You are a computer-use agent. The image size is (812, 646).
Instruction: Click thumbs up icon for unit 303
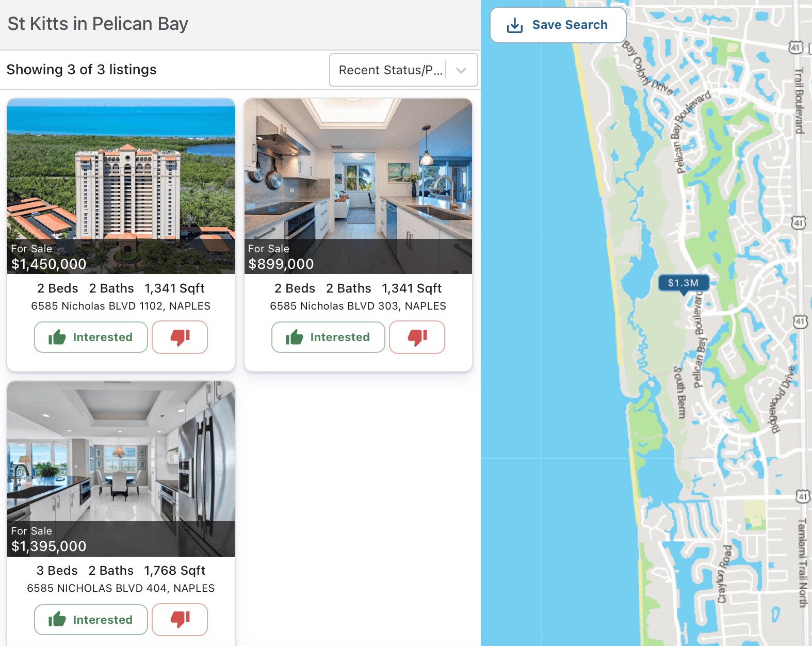coord(295,337)
